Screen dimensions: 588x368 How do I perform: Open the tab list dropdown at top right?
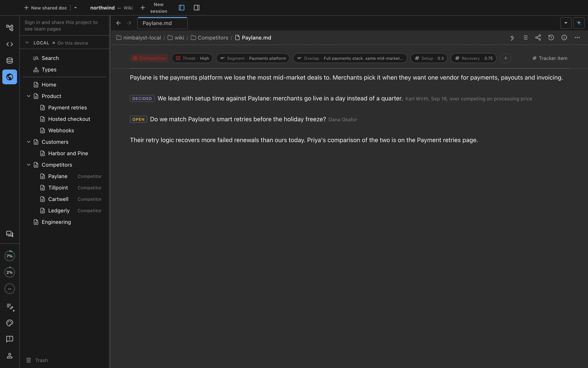coord(566,23)
